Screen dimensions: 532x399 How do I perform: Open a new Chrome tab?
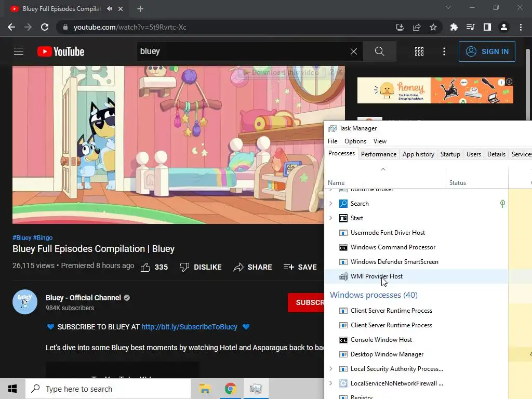point(140,9)
